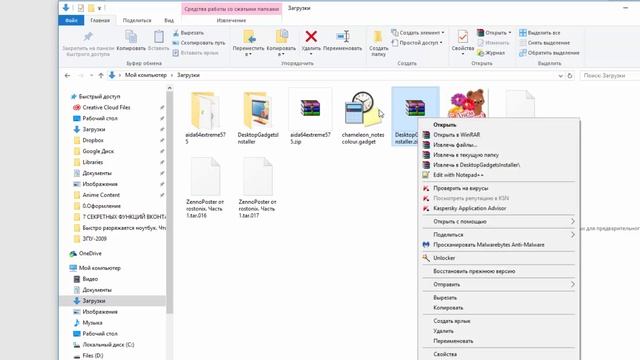Choose Свойства at bottom of context menu
The height and width of the screenshot is (360, 640).
click(498, 354)
